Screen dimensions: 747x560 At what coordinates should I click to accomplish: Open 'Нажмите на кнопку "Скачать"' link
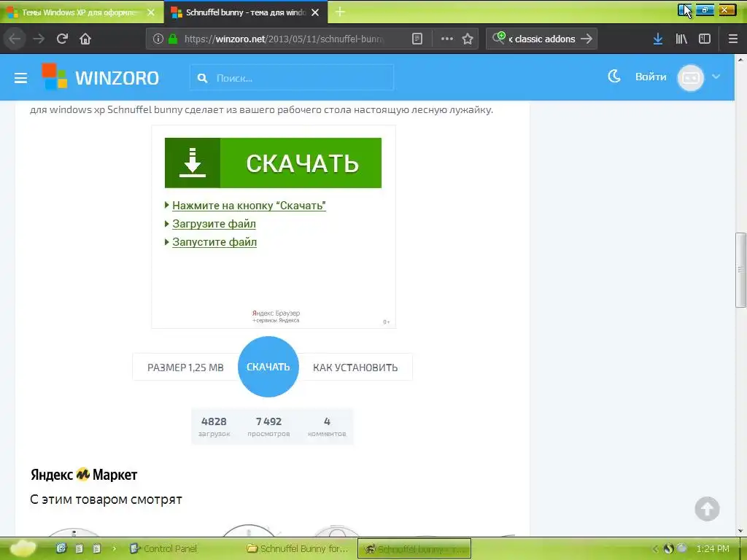coord(249,206)
